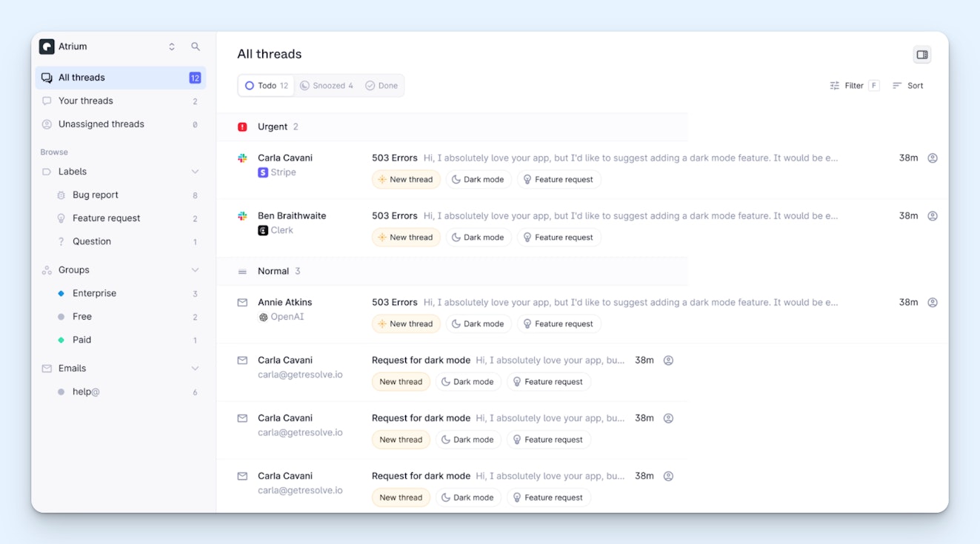980x544 pixels.
Task: Open the Atrium workspace switcher chevrons
Action: 172,47
